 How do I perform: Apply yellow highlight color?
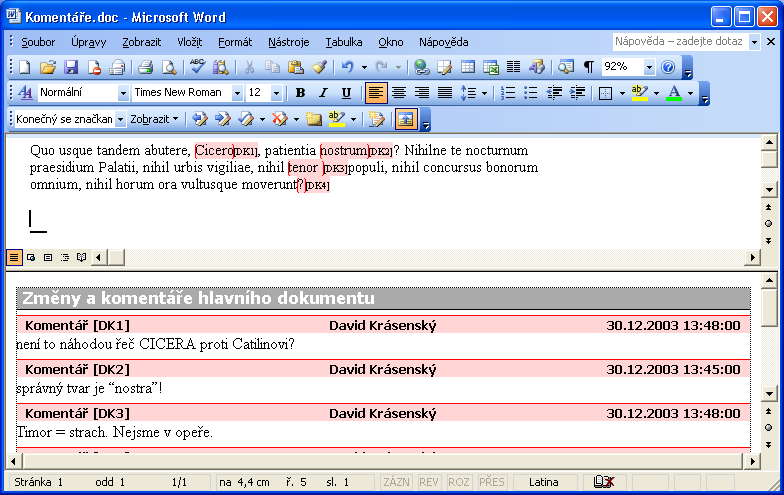pyautogui.click(x=640, y=92)
